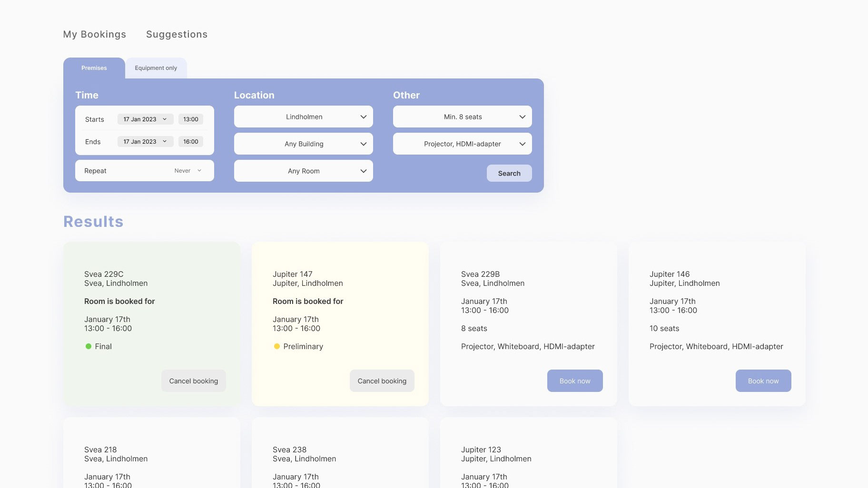Click the Location section heading
The height and width of the screenshot is (488, 868).
tap(254, 95)
